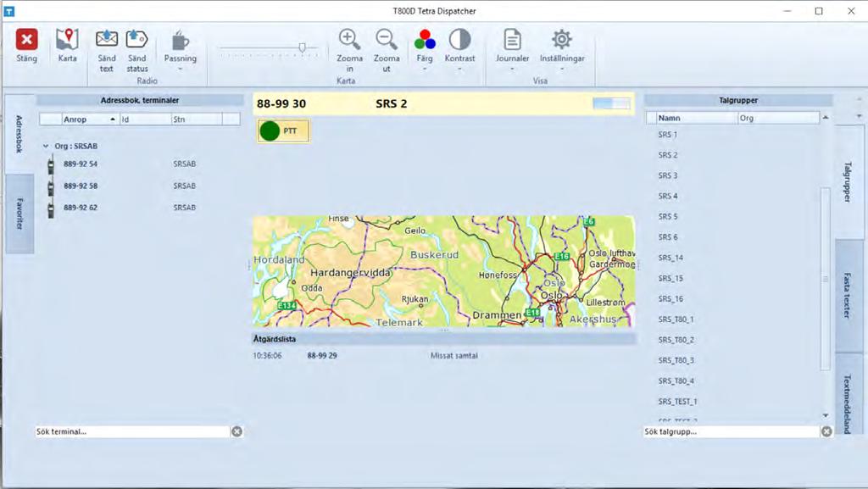Switch to the Fasta texter side tab
The height and width of the screenshot is (489, 868).
[848, 296]
